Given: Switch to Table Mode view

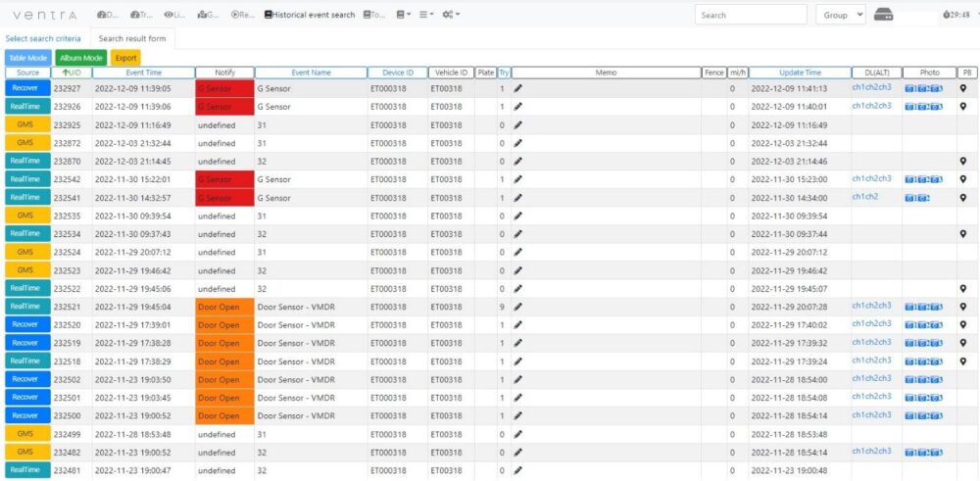Looking at the screenshot, I should click(x=28, y=58).
